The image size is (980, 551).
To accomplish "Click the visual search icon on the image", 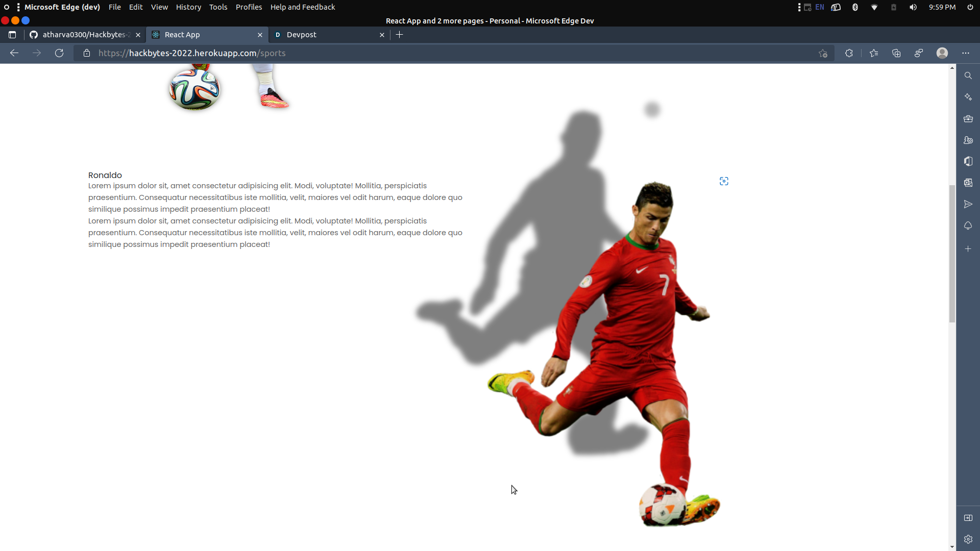I will point(724,181).
